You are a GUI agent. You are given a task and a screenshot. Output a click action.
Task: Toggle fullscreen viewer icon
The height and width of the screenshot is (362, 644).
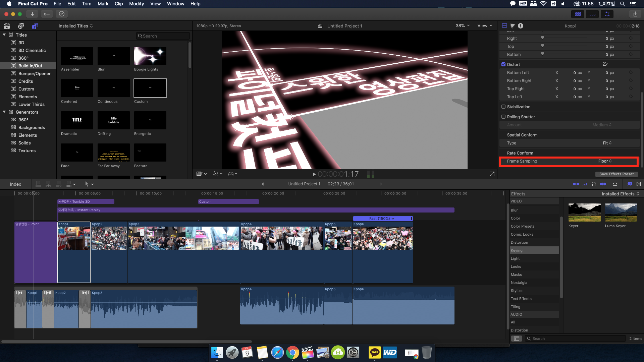pos(492,174)
